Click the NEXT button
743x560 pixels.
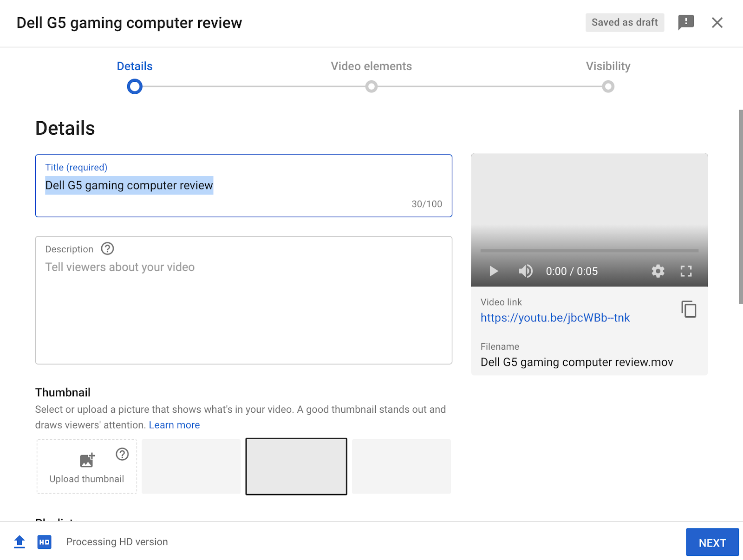(x=712, y=542)
